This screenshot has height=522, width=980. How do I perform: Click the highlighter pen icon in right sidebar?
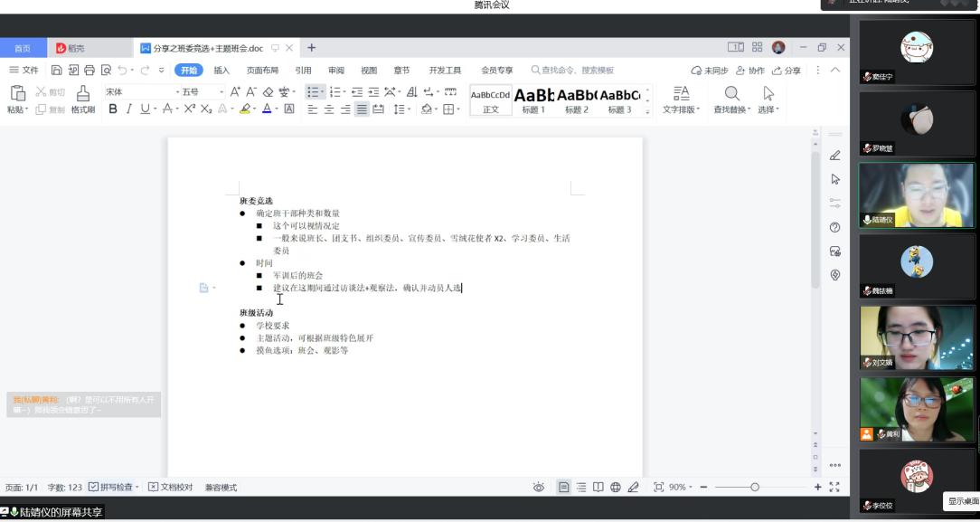coord(834,156)
